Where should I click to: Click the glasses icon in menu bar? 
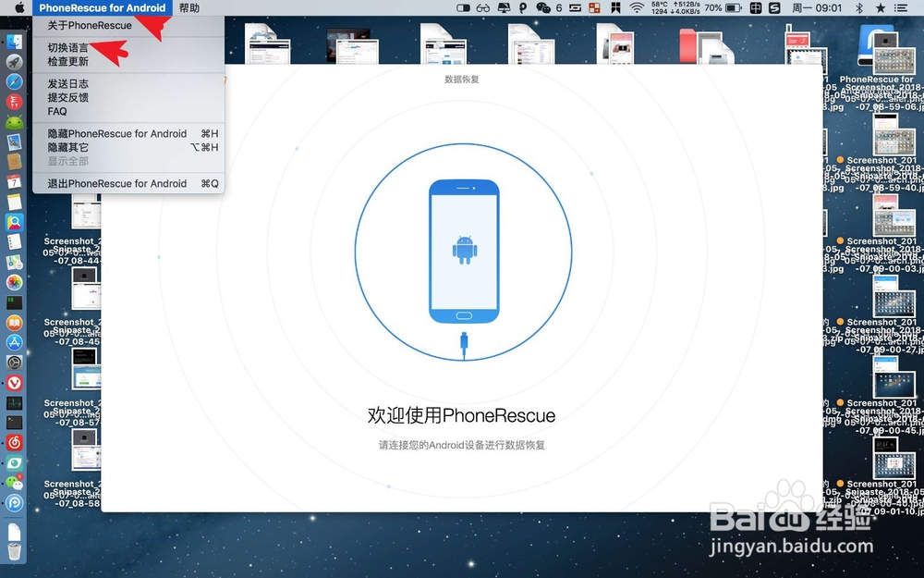(x=482, y=7)
